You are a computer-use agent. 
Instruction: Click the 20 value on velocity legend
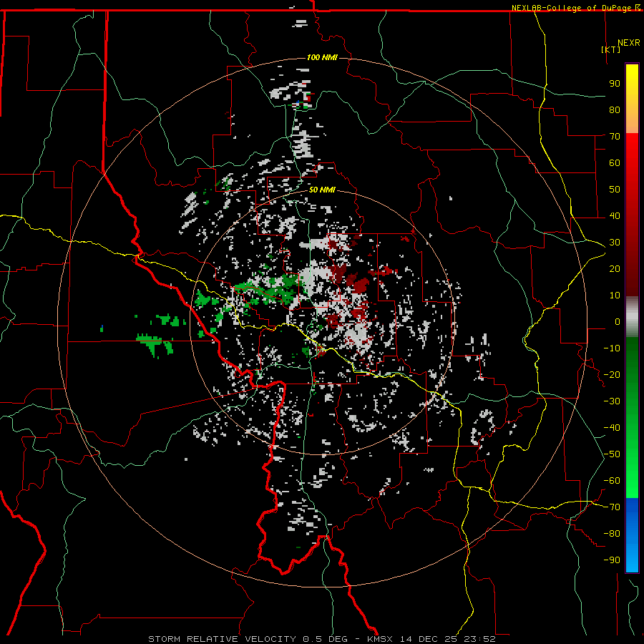[x=615, y=268]
